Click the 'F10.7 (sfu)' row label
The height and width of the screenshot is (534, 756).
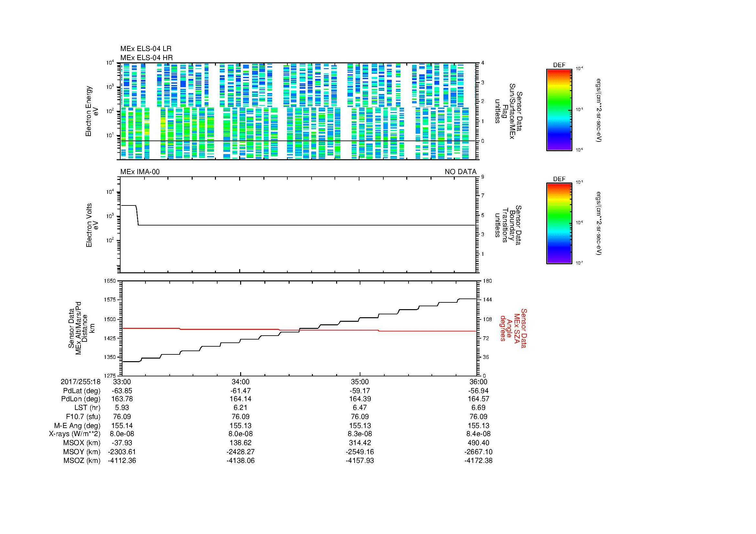point(83,416)
